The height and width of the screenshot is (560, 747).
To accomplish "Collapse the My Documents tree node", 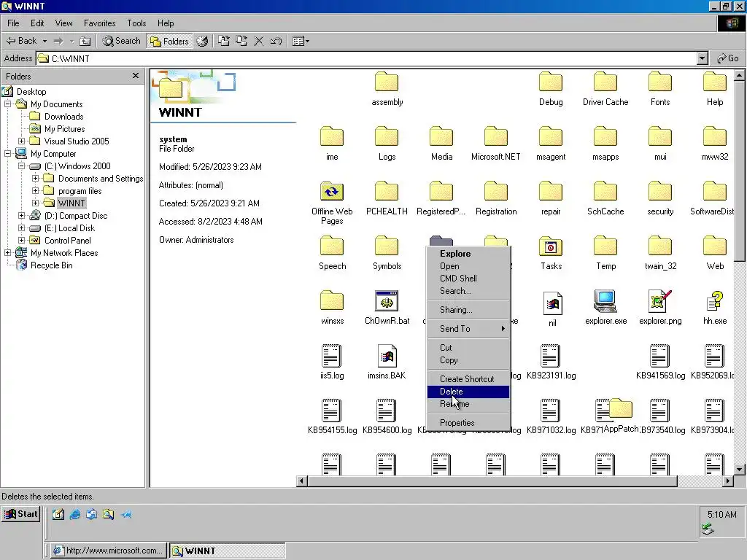I will [x=7, y=104].
